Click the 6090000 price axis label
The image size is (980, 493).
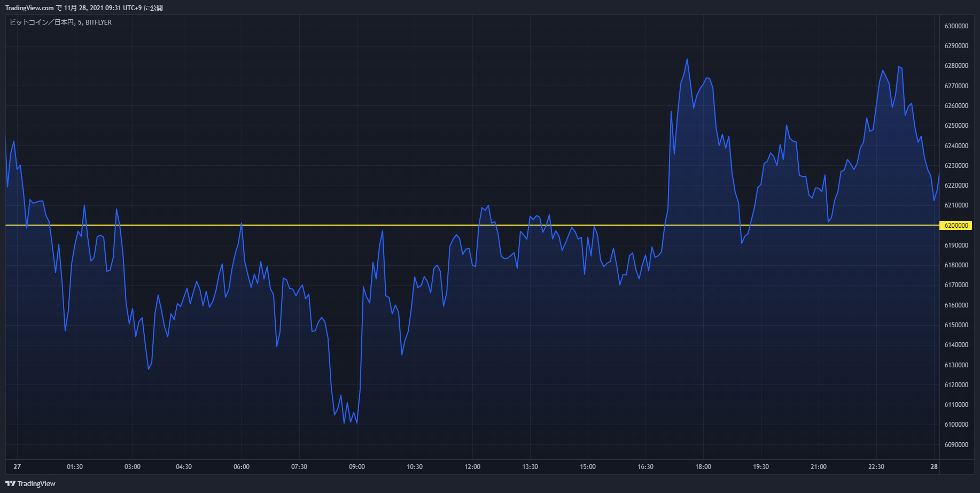[956, 445]
